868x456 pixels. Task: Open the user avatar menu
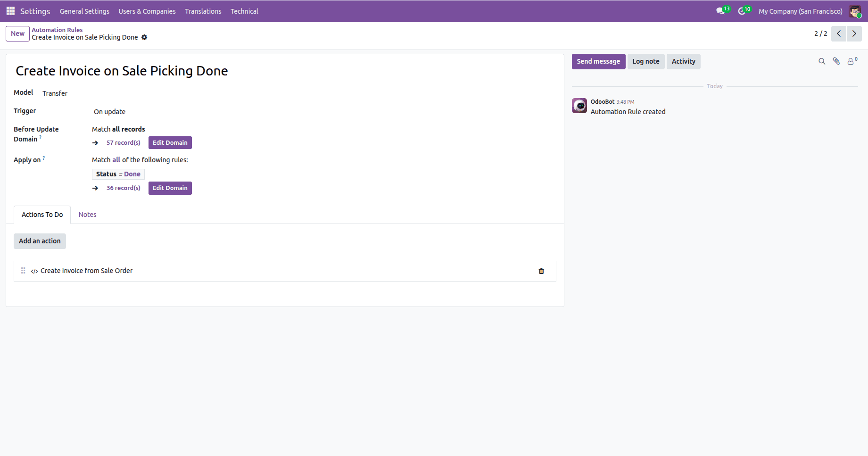tap(855, 11)
